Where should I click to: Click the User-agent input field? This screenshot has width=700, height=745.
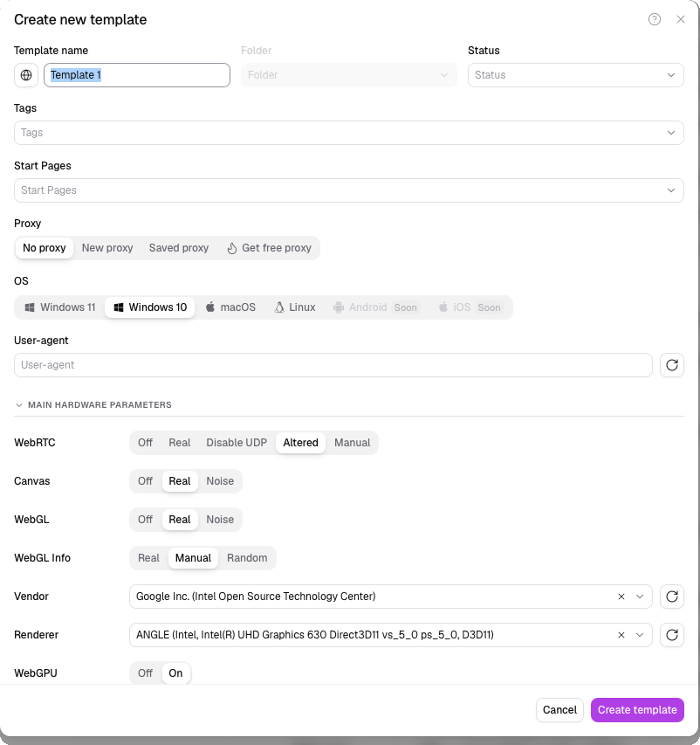coord(333,365)
